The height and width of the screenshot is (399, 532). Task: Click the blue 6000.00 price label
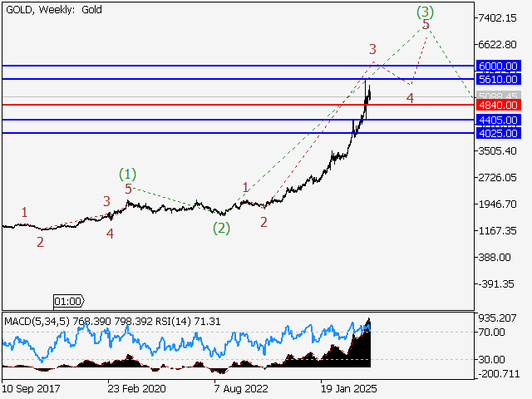pyautogui.click(x=498, y=66)
